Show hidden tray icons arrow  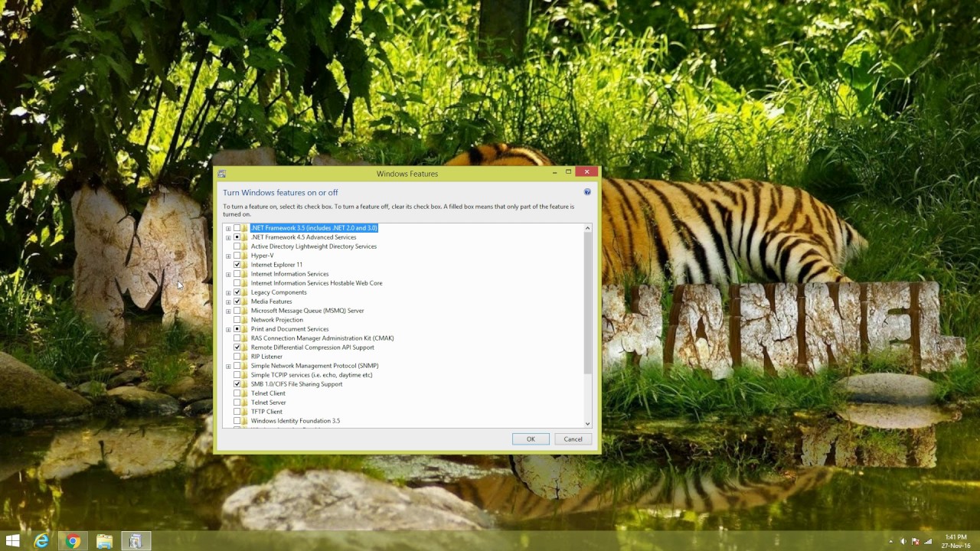tap(892, 541)
